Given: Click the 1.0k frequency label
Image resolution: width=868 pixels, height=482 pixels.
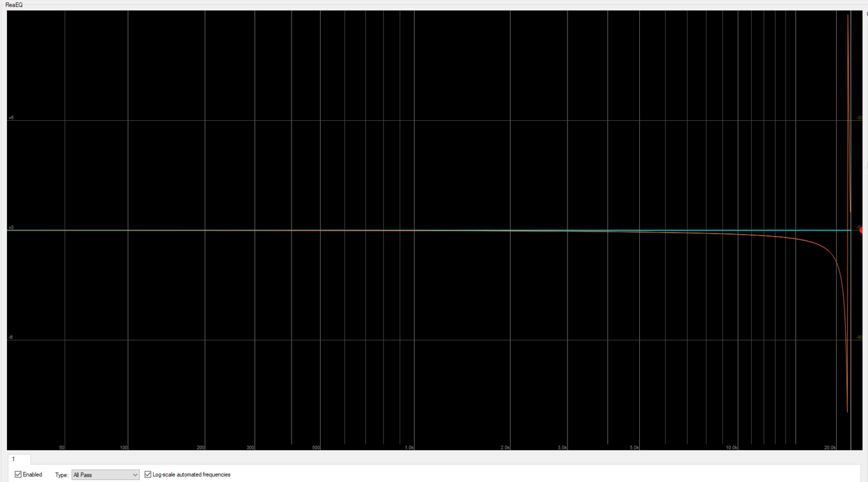Looking at the screenshot, I should (409, 448).
